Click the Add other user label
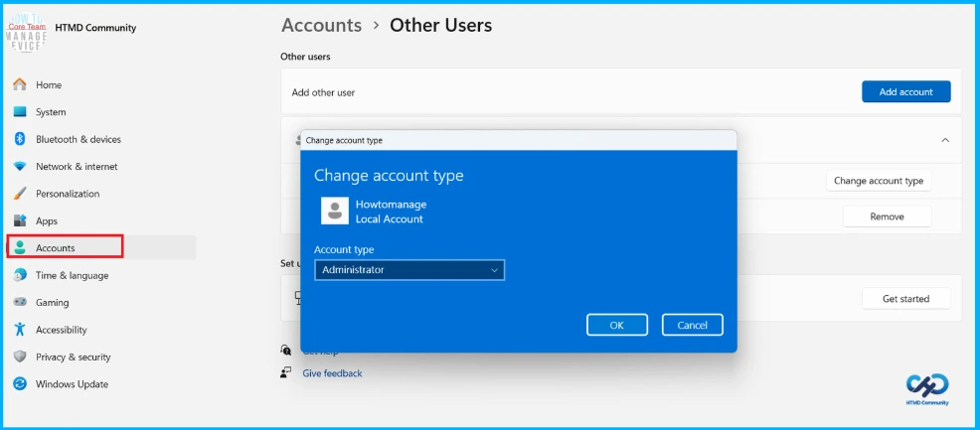 pyautogui.click(x=323, y=92)
